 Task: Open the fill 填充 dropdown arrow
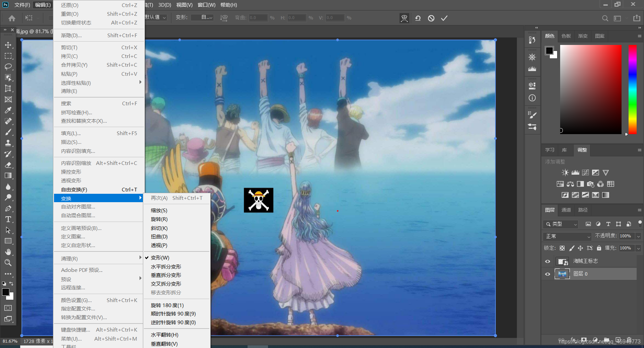pyautogui.click(x=638, y=248)
